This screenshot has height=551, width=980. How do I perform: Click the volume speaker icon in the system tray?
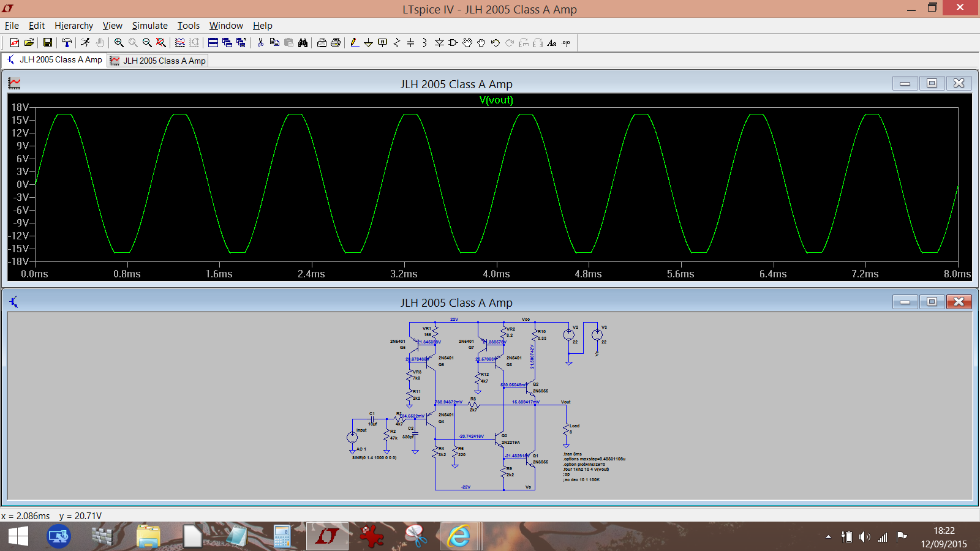[864, 537]
